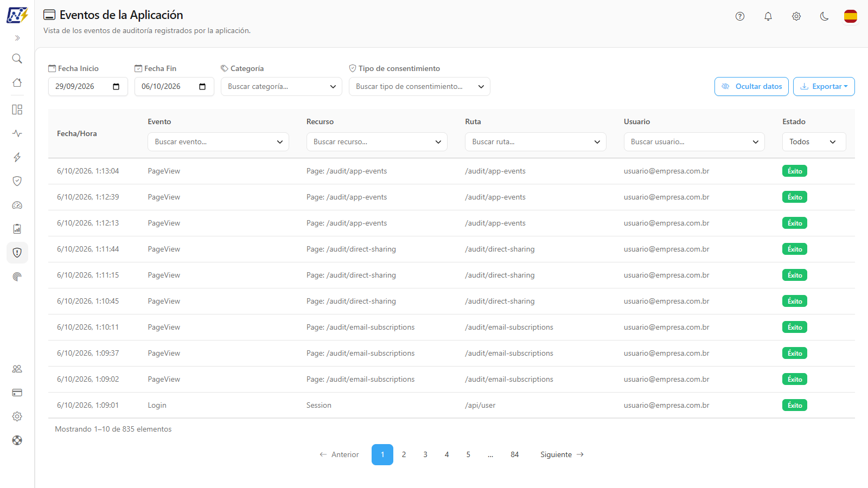The height and width of the screenshot is (488, 868).
Task: Go to page 5
Action: coord(468,454)
